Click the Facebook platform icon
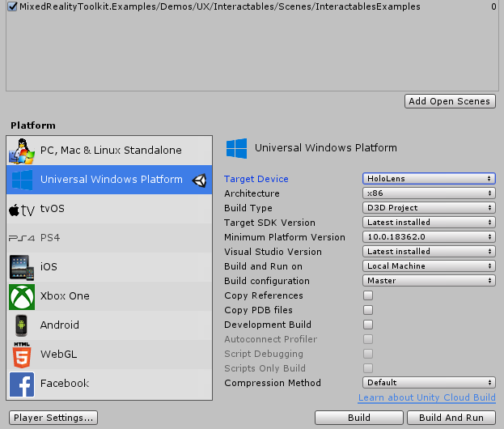 [22, 384]
